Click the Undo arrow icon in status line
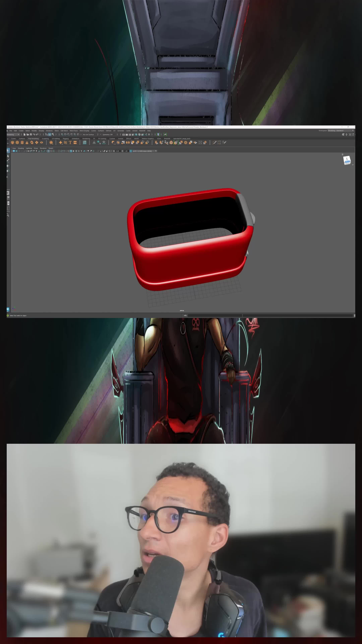This screenshot has height=644, width=362. click(34, 135)
